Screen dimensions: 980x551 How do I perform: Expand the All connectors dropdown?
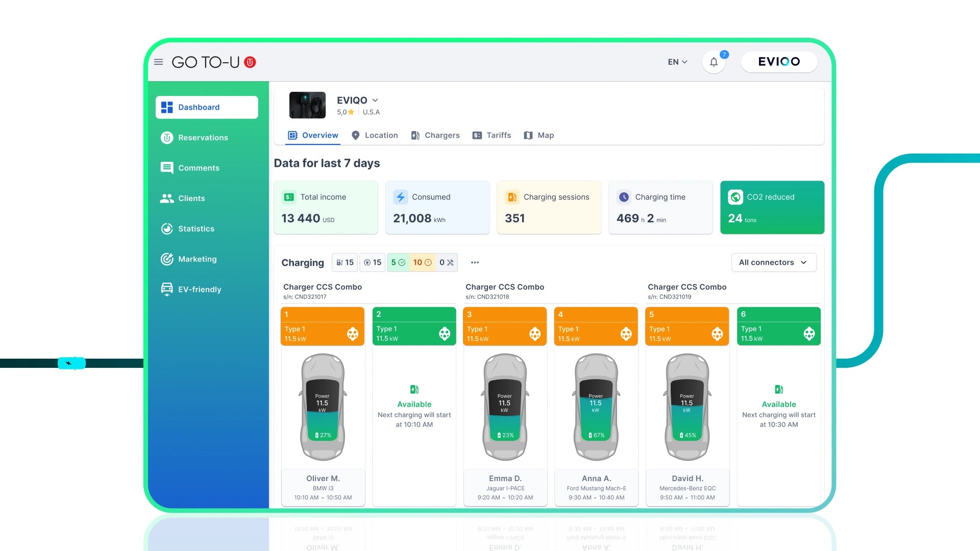click(x=773, y=262)
